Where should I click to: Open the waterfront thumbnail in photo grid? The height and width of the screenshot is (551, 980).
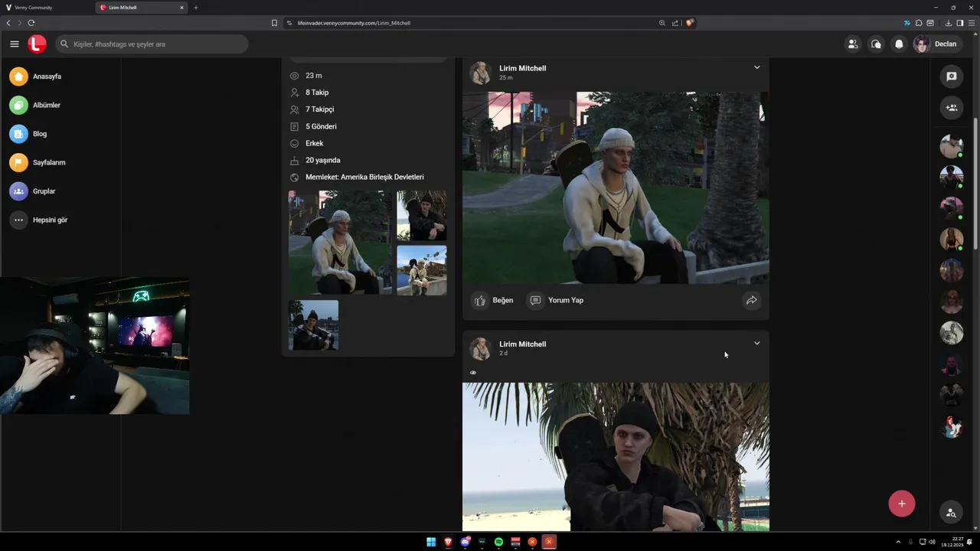click(421, 270)
